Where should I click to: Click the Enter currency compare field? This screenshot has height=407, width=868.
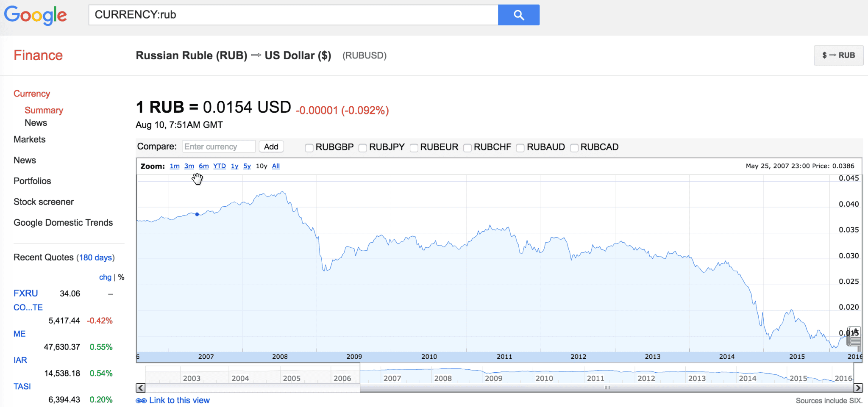pos(219,147)
